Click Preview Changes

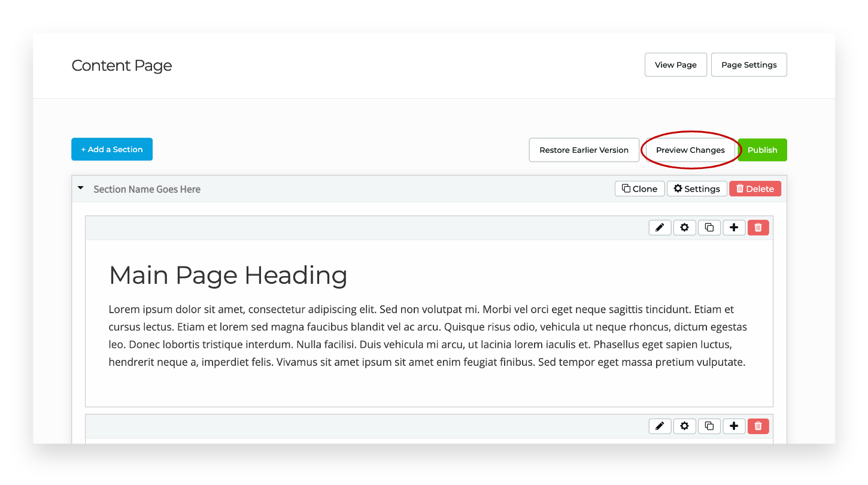pyautogui.click(x=690, y=150)
